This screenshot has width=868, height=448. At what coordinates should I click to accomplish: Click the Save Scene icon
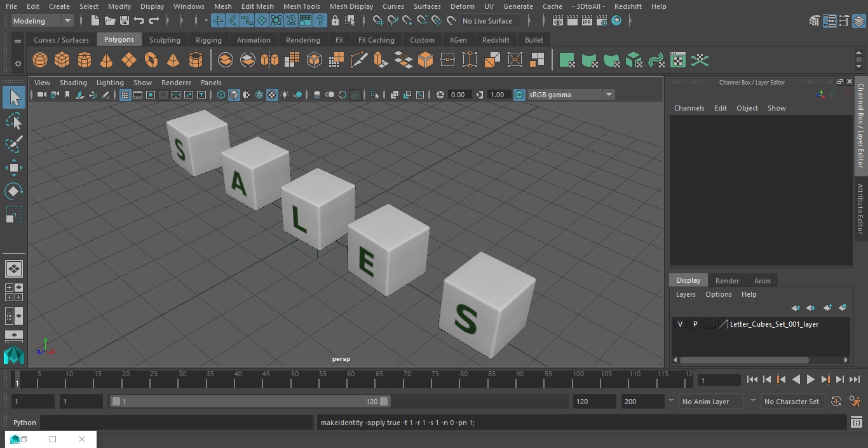pos(125,21)
